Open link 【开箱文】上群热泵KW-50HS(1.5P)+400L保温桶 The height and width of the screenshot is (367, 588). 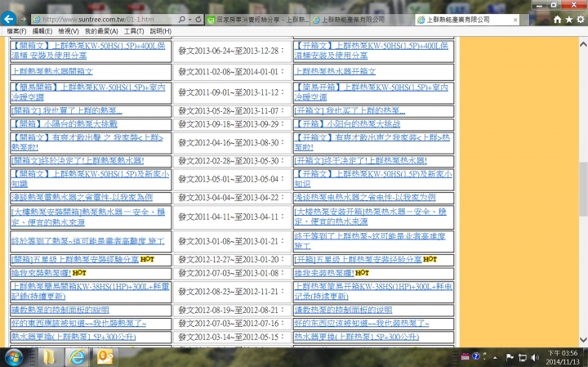click(x=372, y=51)
